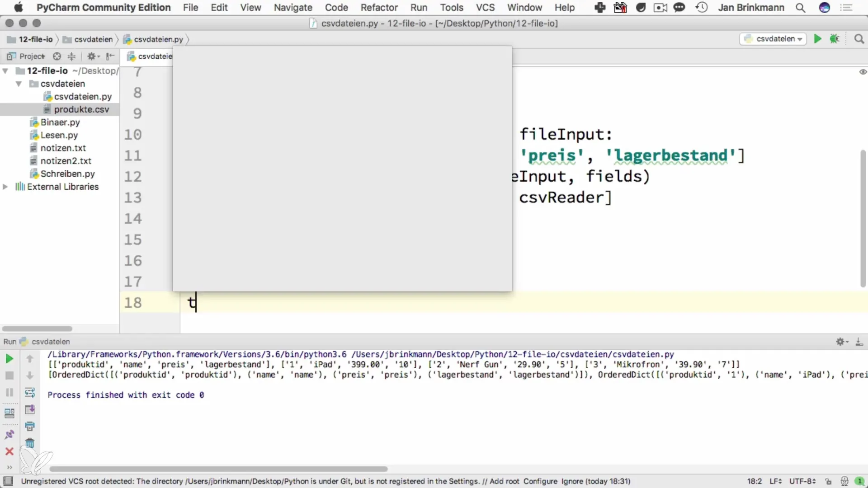
Task: Hide the Project tool window
Action: click(110, 56)
